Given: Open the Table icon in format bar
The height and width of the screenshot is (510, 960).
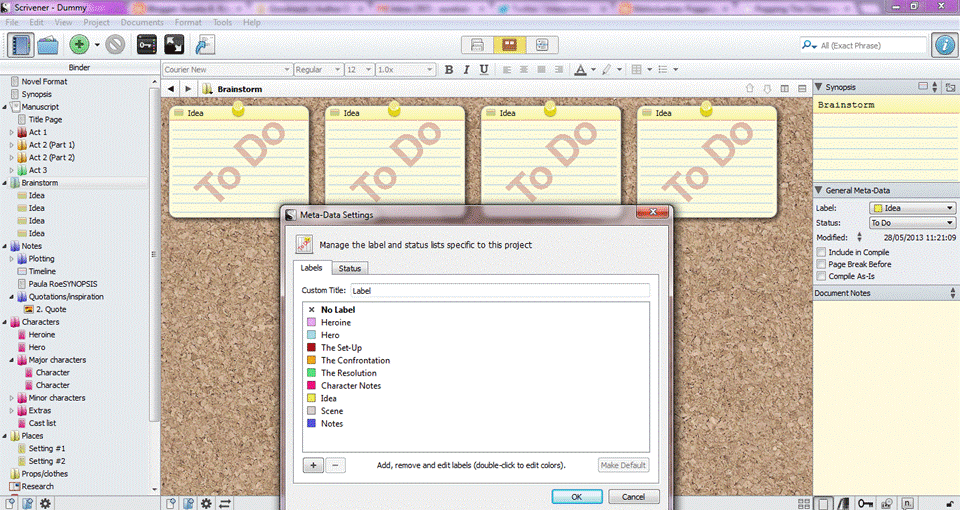Looking at the screenshot, I should [x=637, y=69].
